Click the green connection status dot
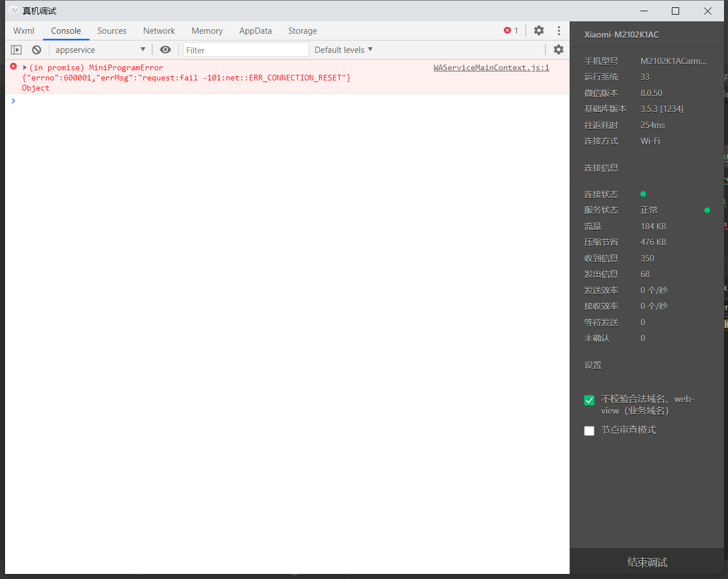This screenshot has height=579, width=728. (643, 194)
